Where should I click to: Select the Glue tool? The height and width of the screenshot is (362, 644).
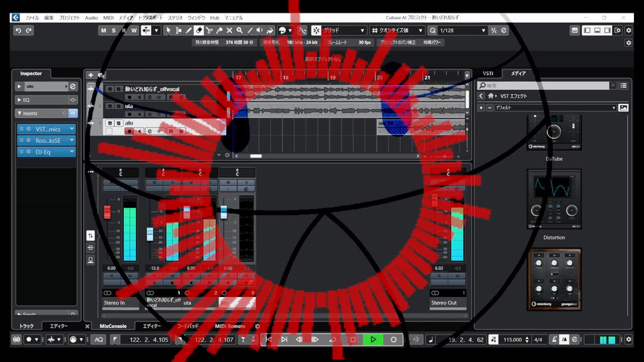[x=219, y=30]
